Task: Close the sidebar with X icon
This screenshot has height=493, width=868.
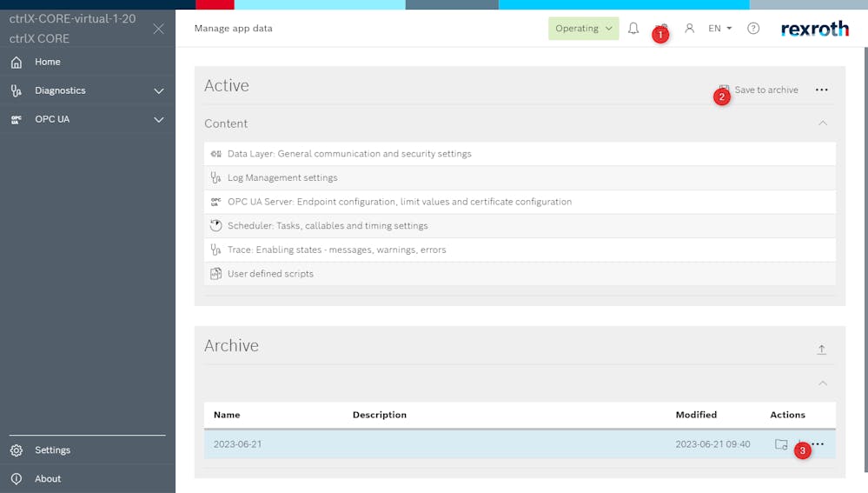Action: pyautogui.click(x=158, y=29)
